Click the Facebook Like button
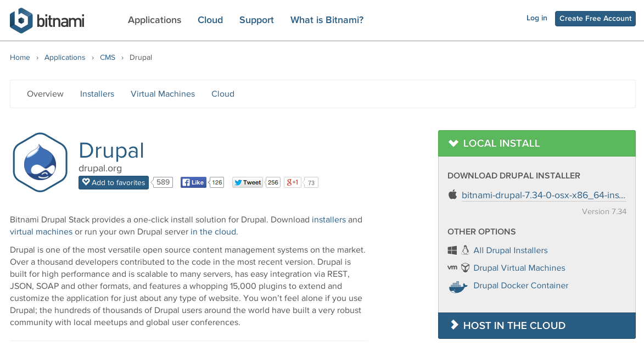644x346 pixels. point(193,182)
